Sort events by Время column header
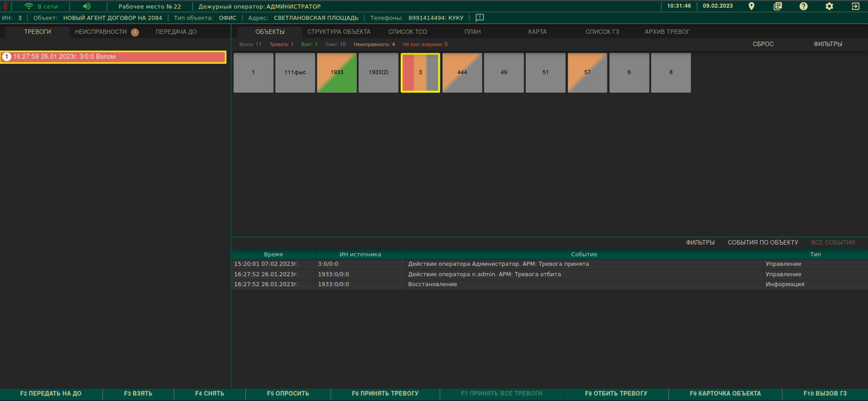Screen dimensions: 868x401 [273, 254]
